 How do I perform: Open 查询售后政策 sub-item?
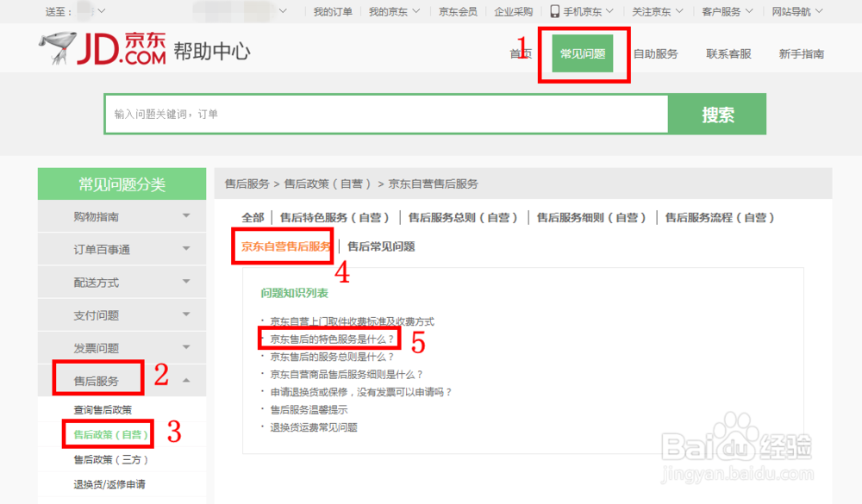click(103, 409)
